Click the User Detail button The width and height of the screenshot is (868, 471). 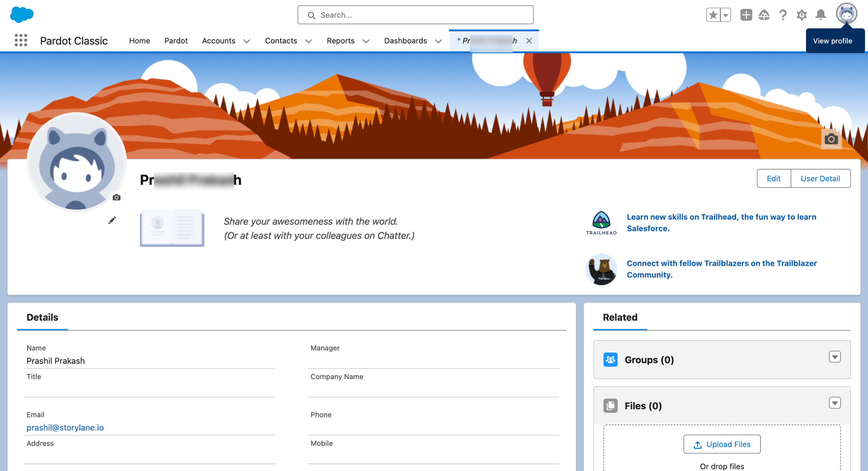821,178
